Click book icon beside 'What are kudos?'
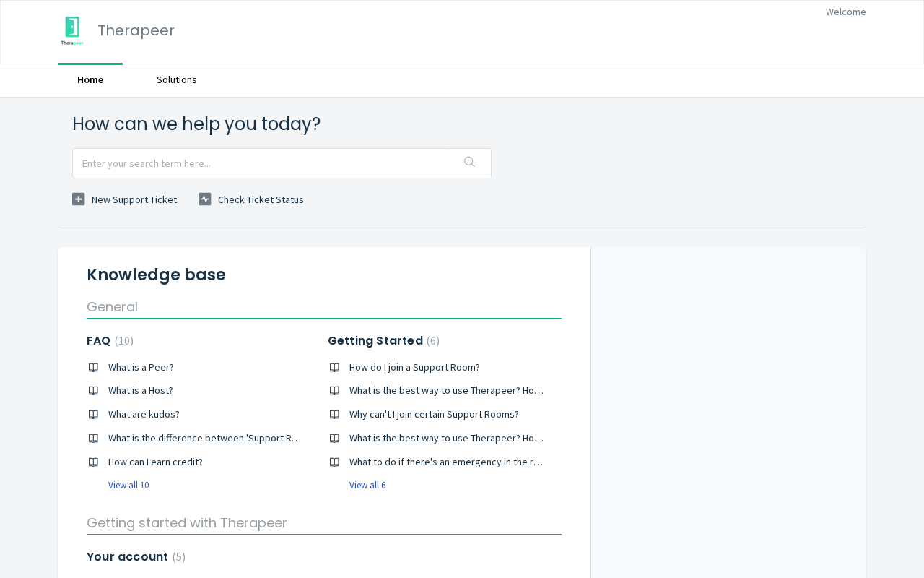This screenshot has width=924, height=578. pos(93,415)
